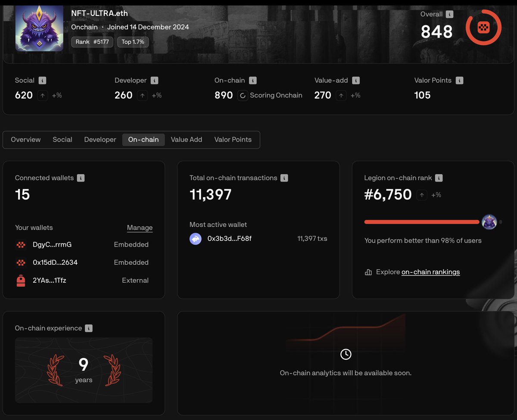Click the Top 1.7% badge
Image resolution: width=517 pixels, height=420 pixels.
pyautogui.click(x=133, y=42)
